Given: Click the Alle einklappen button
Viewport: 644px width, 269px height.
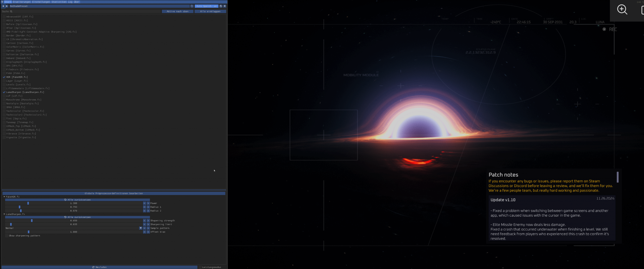Looking at the screenshot, I should (210, 11).
